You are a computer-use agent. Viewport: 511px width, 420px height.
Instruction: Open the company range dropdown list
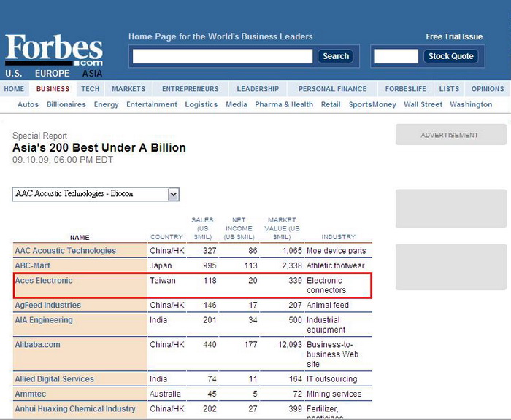click(173, 194)
